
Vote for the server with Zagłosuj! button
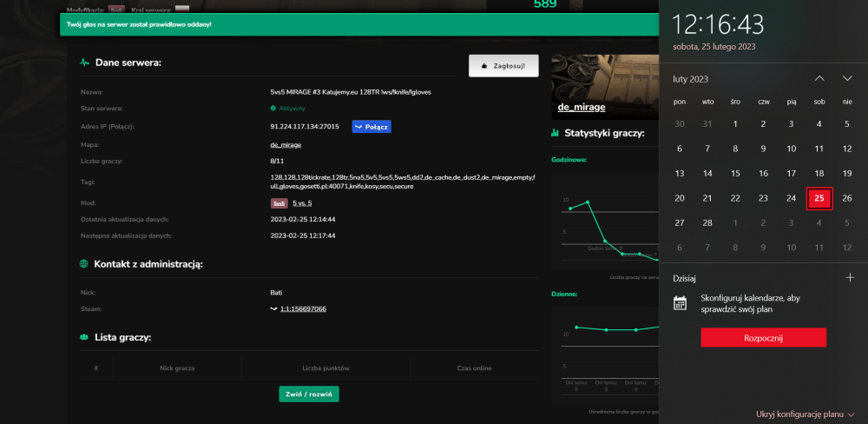503,65
